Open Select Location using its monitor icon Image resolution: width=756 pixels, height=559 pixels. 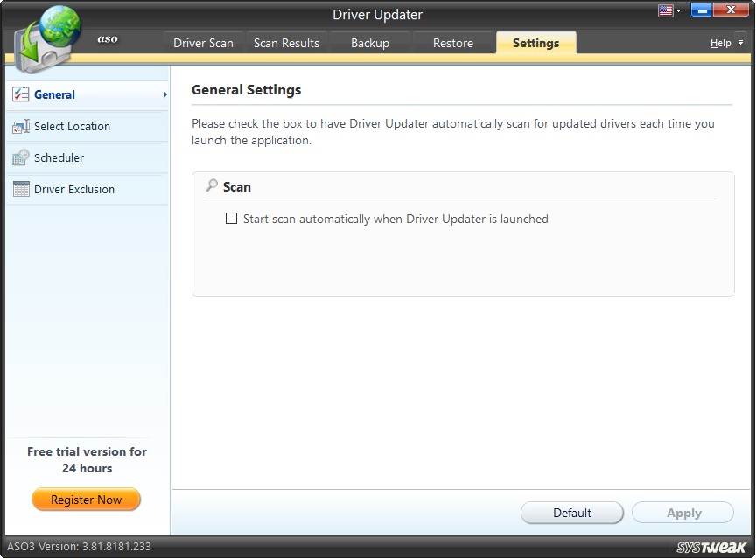coord(20,126)
